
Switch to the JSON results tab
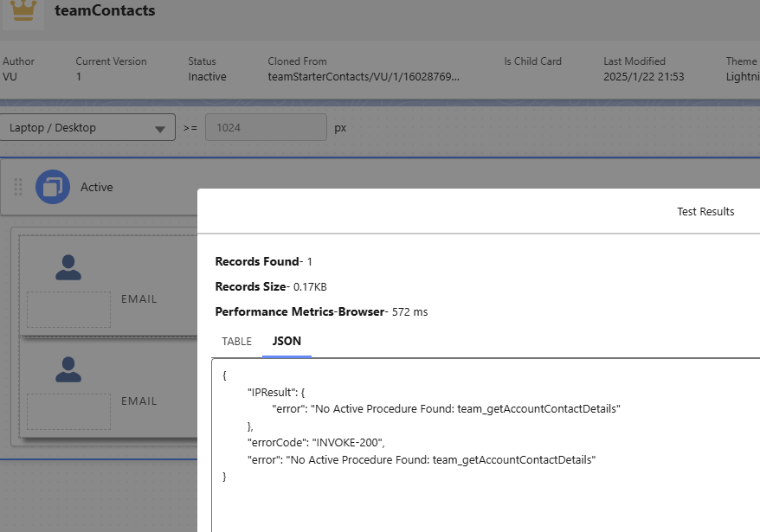click(287, 341)
